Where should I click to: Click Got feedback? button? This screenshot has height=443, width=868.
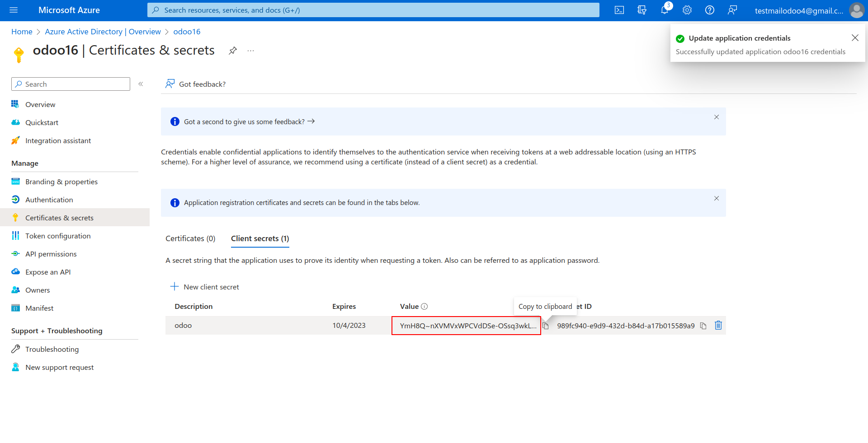[x=195, y=84]
